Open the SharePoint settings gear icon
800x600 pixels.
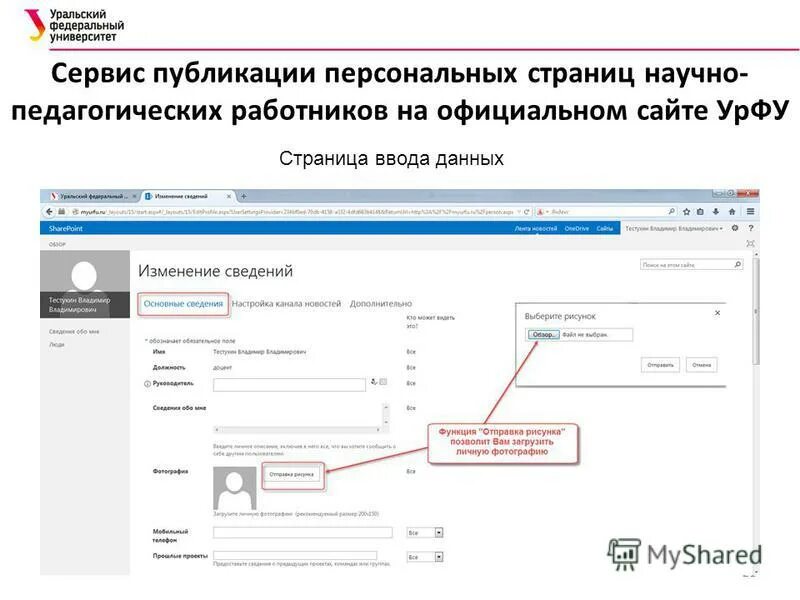[734, 228]
